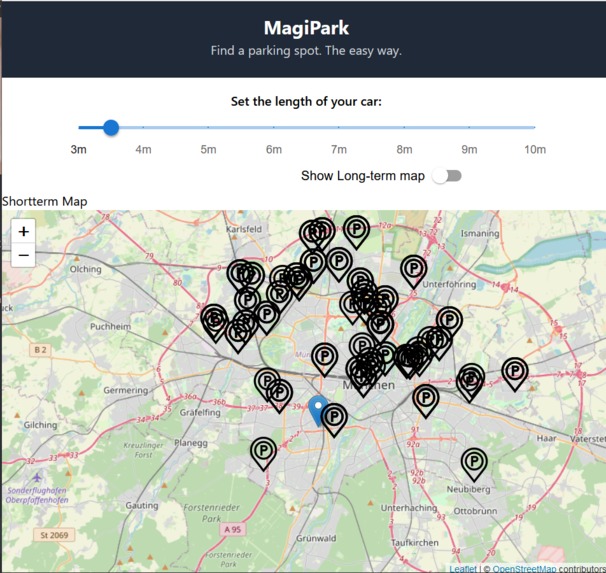Click the 5m slider label
The height and width of the screenshot is (573, 606).
click(208, 150)
